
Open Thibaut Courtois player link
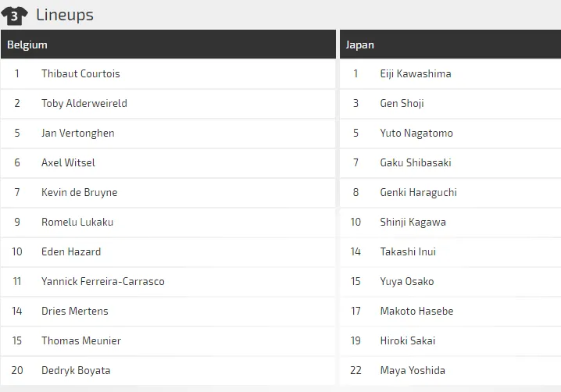point(80,74)
